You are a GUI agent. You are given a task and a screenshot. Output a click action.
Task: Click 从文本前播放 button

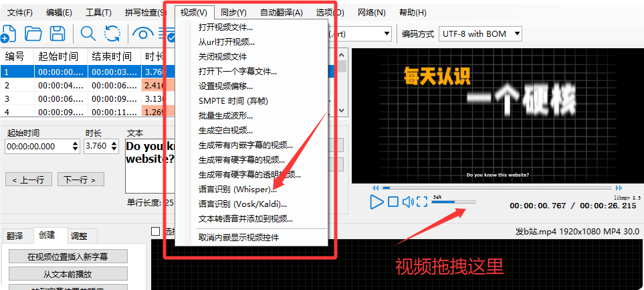coord(68,273)
